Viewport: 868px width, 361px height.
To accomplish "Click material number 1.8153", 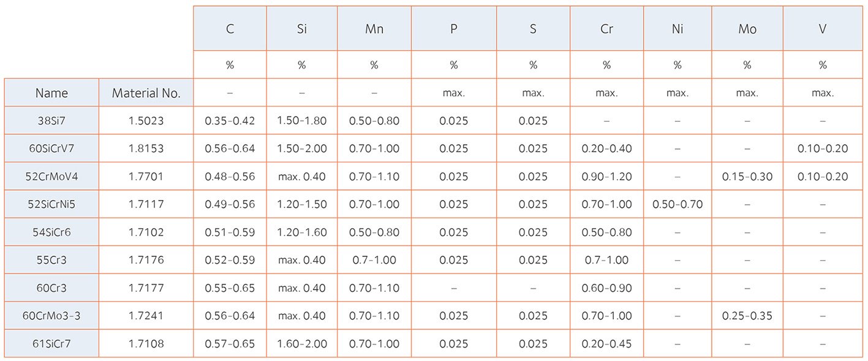I will [146, 149].
